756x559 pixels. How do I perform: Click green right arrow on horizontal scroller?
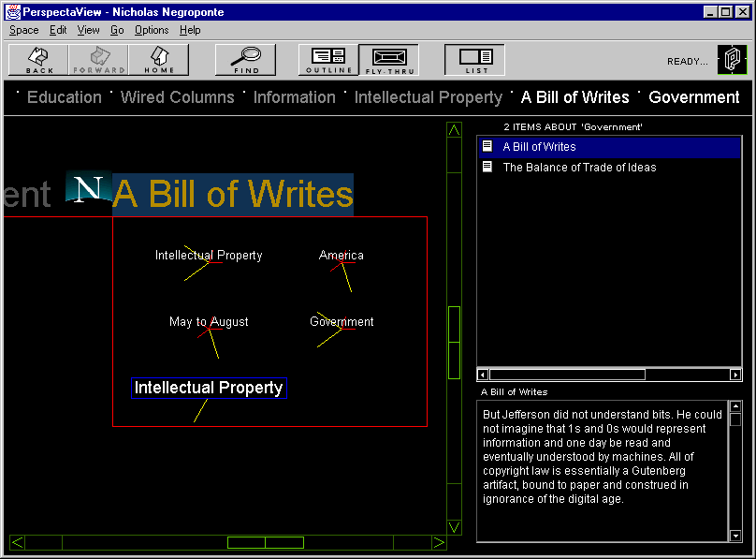tap(439, 542)
